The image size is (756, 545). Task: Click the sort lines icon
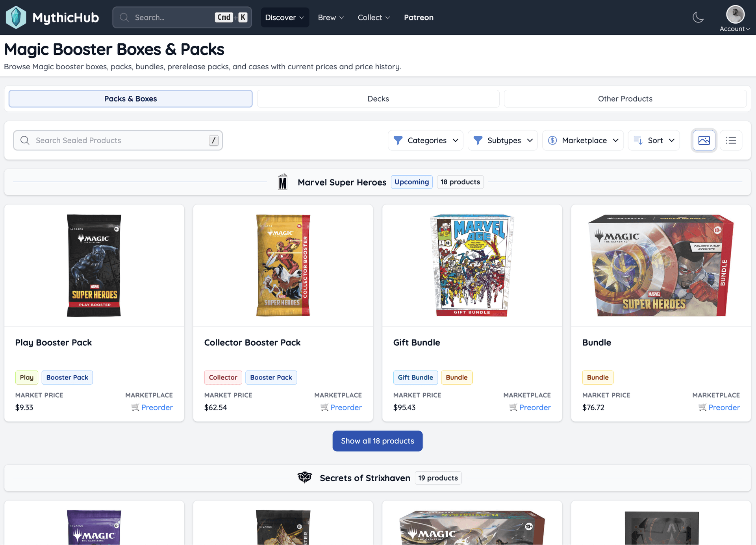click(638, 140)
